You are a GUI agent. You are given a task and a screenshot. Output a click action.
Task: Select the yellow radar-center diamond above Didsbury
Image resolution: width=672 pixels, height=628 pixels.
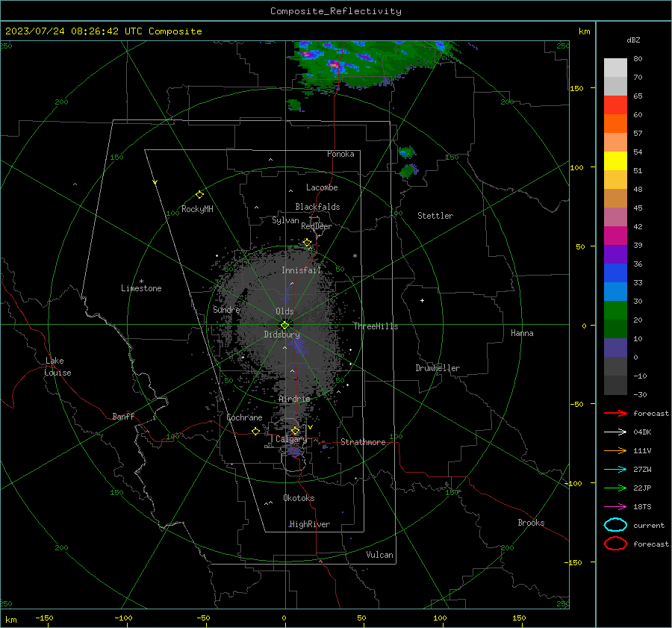284,325
